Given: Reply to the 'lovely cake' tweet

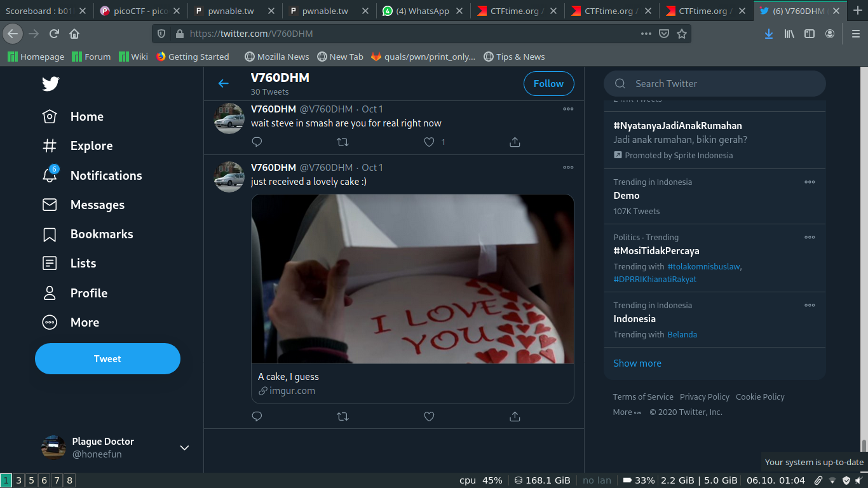Looking at the screenshot, I should click(257, 417).
